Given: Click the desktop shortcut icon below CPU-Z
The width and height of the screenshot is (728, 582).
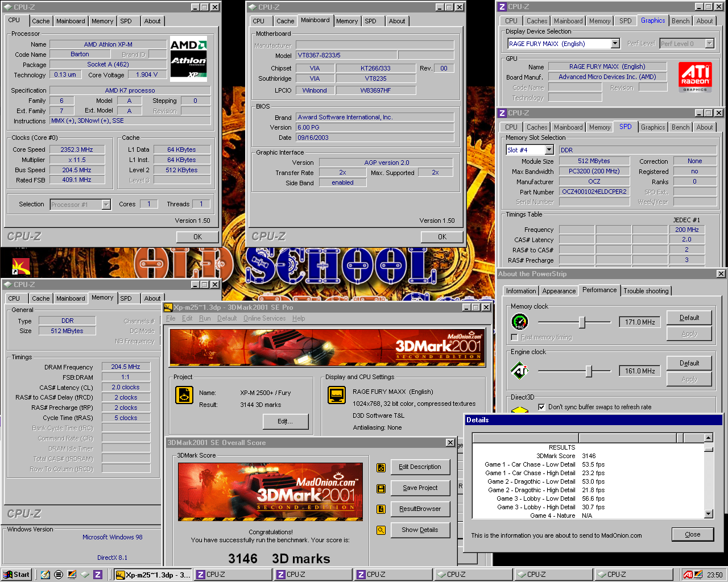Looking at the screenshot, I should click(21, 267).
